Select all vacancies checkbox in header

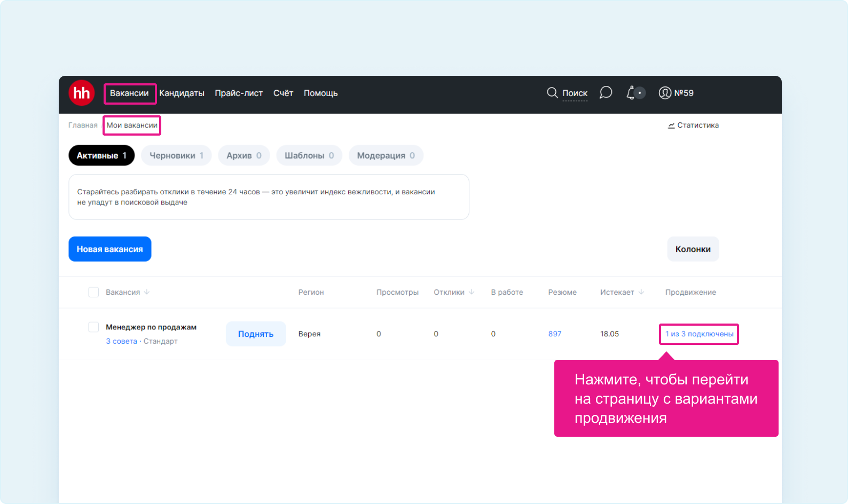[93, 292]
